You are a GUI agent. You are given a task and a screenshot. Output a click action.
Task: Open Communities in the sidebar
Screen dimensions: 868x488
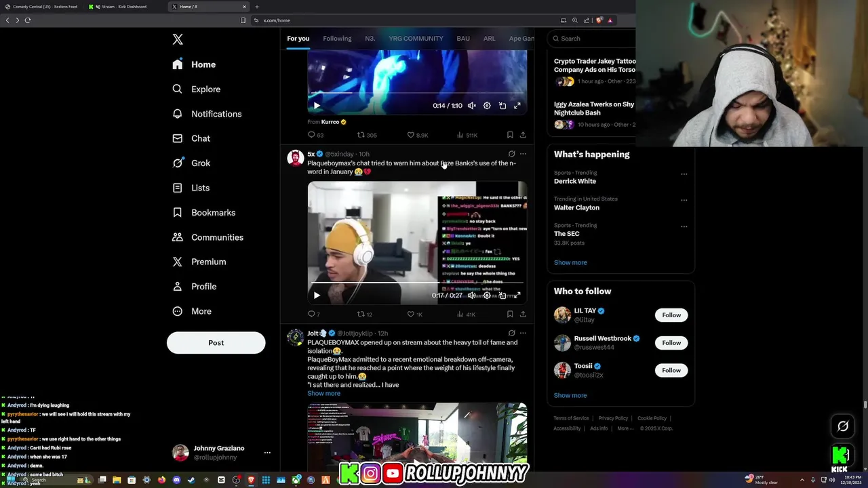[208, 237]
